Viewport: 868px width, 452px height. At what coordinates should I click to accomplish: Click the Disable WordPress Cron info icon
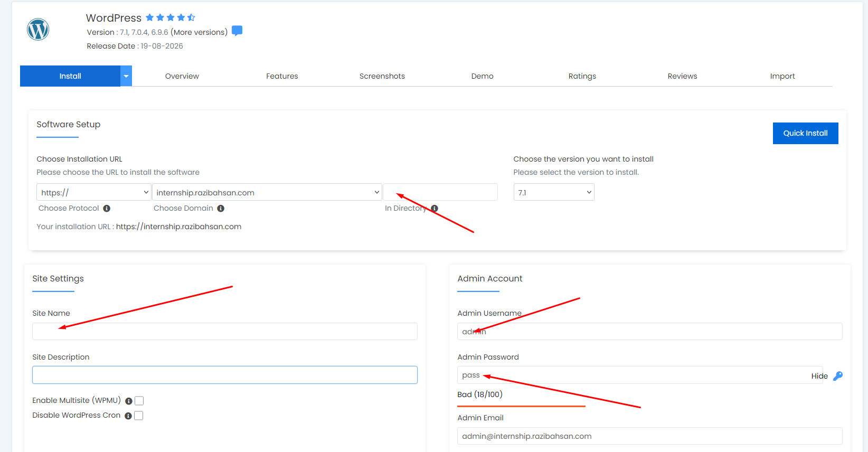(x=128, y=416)
